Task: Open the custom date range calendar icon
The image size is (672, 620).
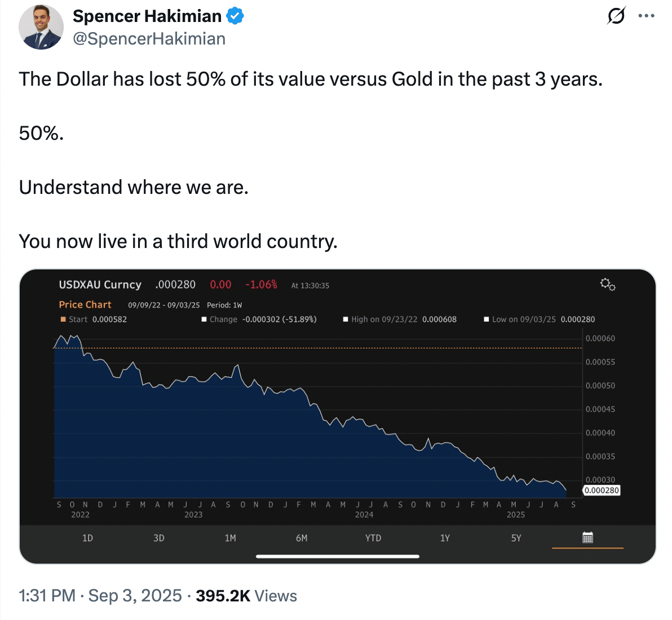Action: 587,538
